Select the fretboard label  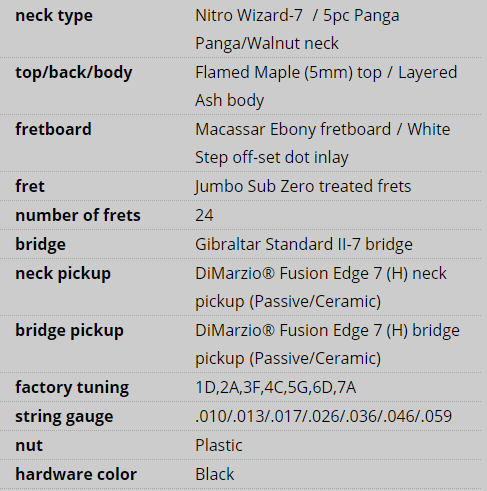(53, 129)
